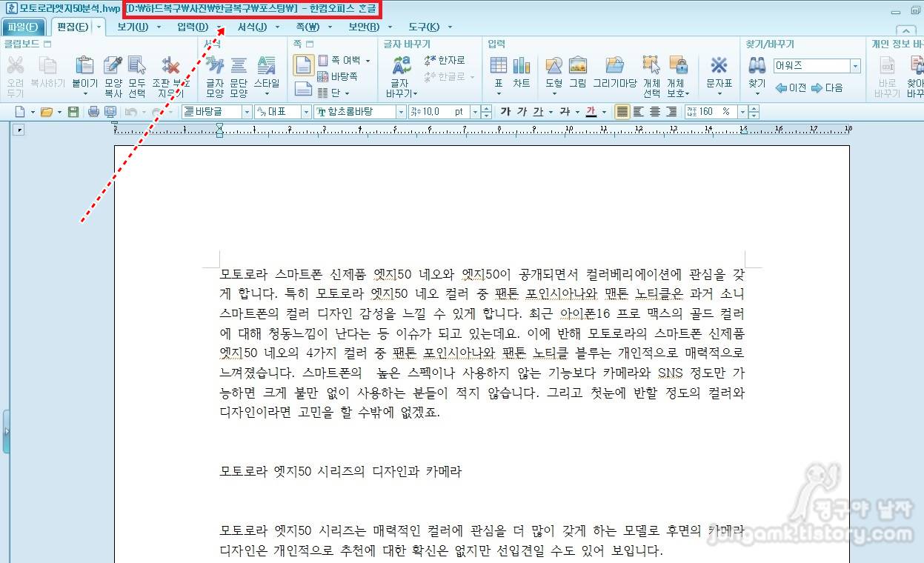Open 보기(U) menu
This screenshot has width=924, height=563.
133,27
